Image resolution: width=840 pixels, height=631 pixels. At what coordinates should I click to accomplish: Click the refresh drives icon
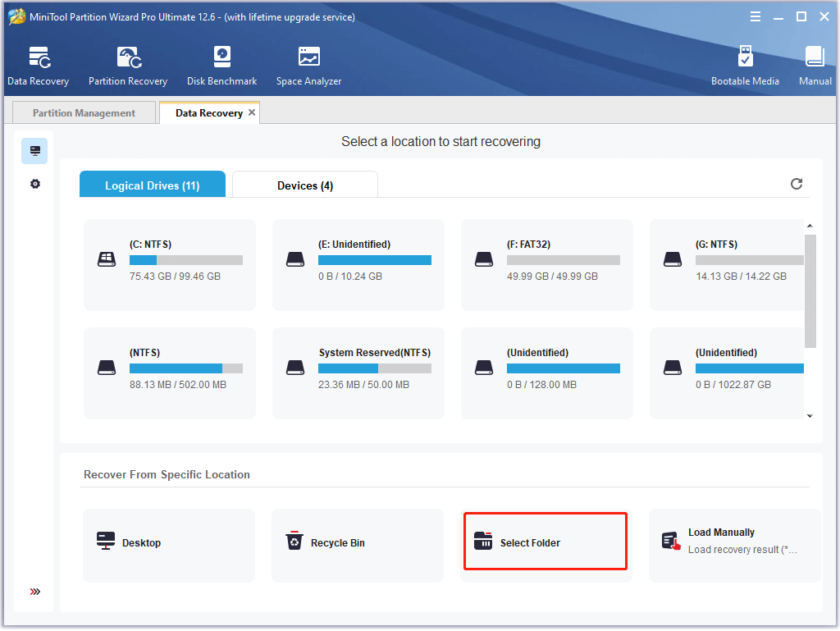(x=797, y=184)
